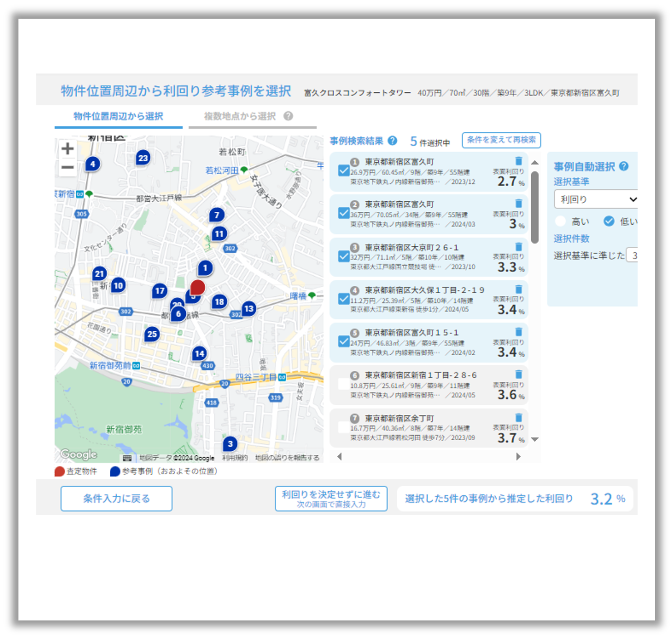This screenshot has width=672, height=637.
Task: Select map marker number 10
Action: [x=118, y=285]
